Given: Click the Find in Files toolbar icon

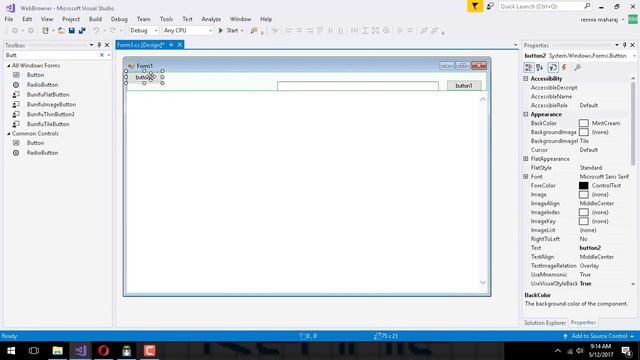Looking at the screenshot, I should (x=254, y=31).
